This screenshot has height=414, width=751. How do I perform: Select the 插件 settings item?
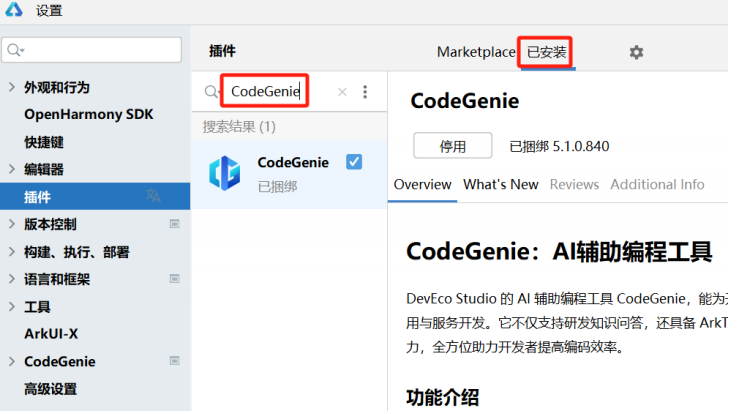point(95,196)
